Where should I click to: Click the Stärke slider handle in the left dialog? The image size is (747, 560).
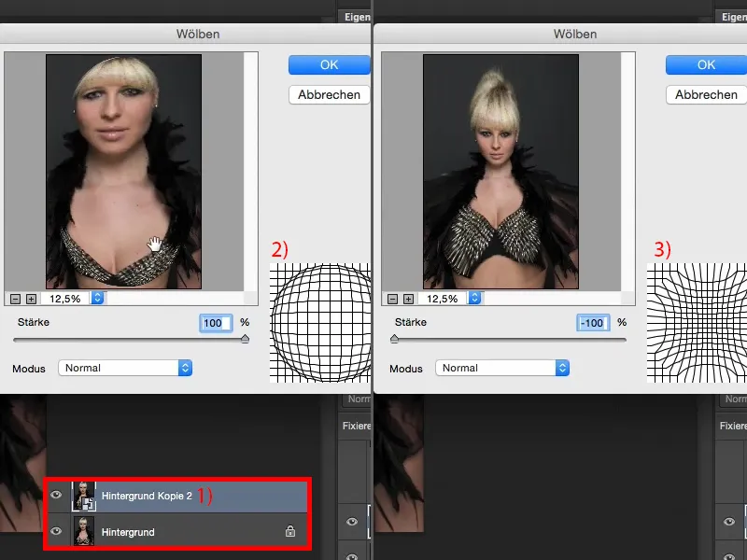click(x=243, y=339)
